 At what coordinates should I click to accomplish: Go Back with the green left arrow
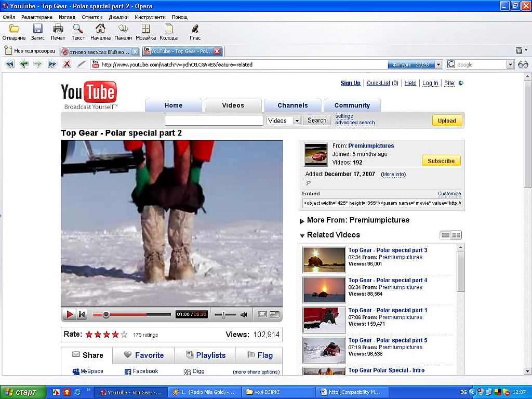[24, 64]
